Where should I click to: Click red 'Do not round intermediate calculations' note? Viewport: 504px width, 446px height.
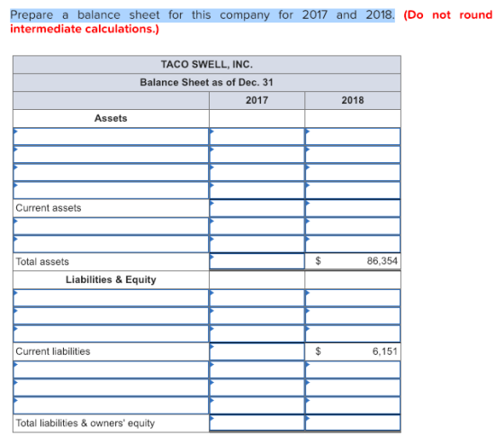click(x=251, y=22)
